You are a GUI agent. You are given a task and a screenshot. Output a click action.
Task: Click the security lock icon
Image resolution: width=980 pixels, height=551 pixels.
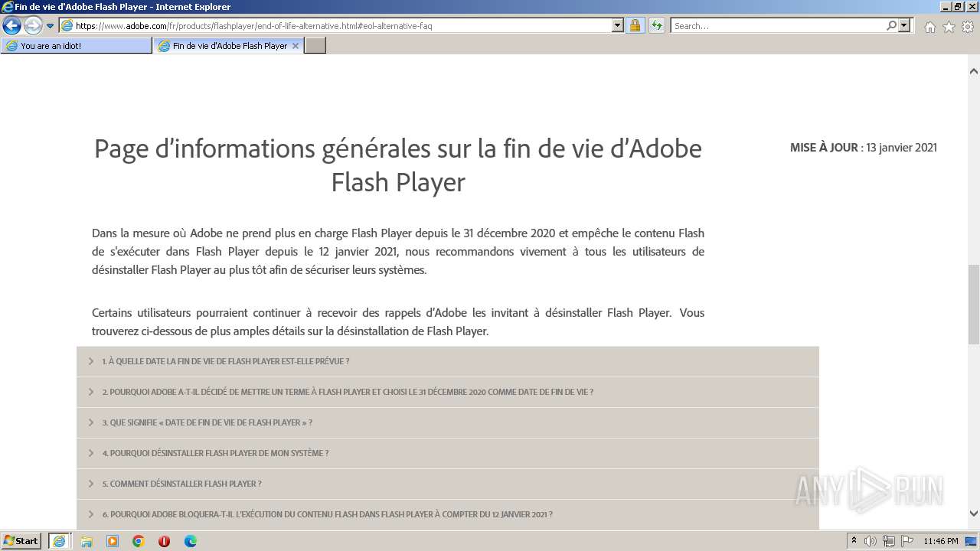(x=635, y=25)
